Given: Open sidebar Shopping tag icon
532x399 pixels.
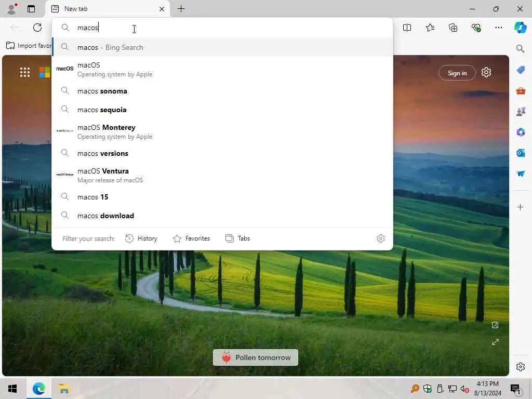Looking at the screenshot, I should (x=521, y=70).
